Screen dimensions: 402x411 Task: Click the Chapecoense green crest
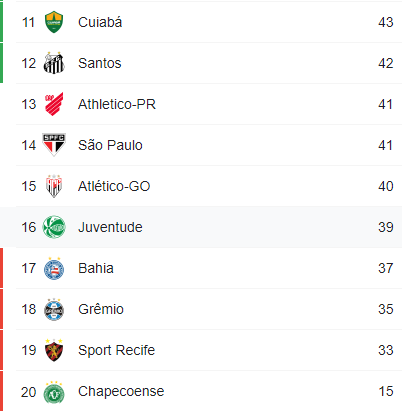click(x=54, y=392)
